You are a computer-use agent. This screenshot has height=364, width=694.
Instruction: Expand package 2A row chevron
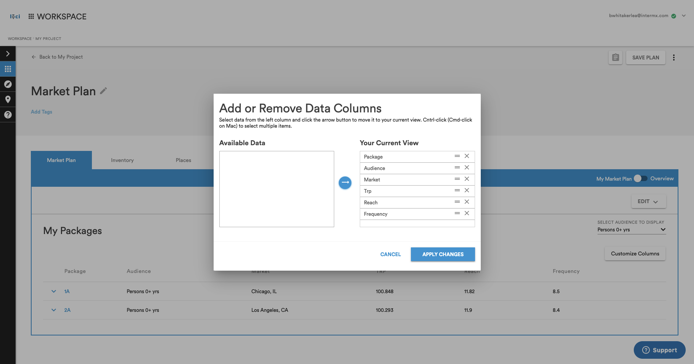(x=54, y=310)
